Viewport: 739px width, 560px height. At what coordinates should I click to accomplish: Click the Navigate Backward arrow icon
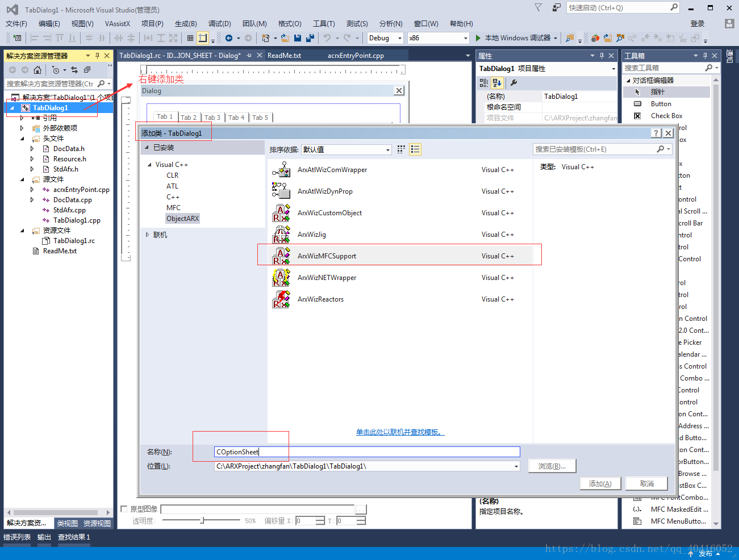click(x=229, y=38)
